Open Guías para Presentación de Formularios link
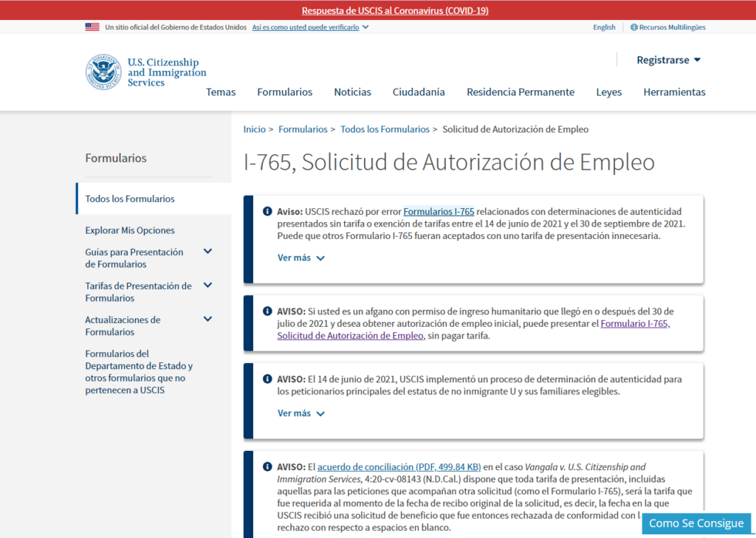This screenshot has height=538, width=756. 134,258
